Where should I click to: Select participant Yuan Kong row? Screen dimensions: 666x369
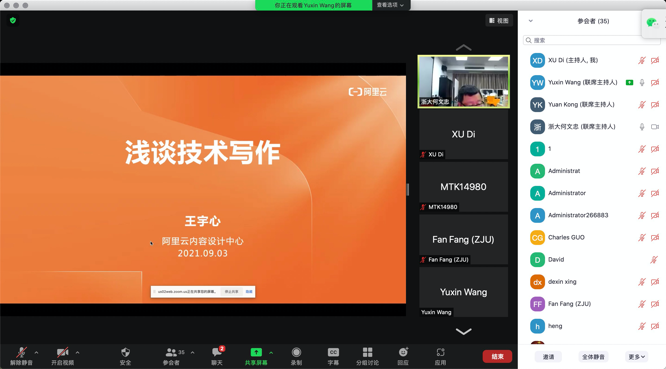click(592, 104)
